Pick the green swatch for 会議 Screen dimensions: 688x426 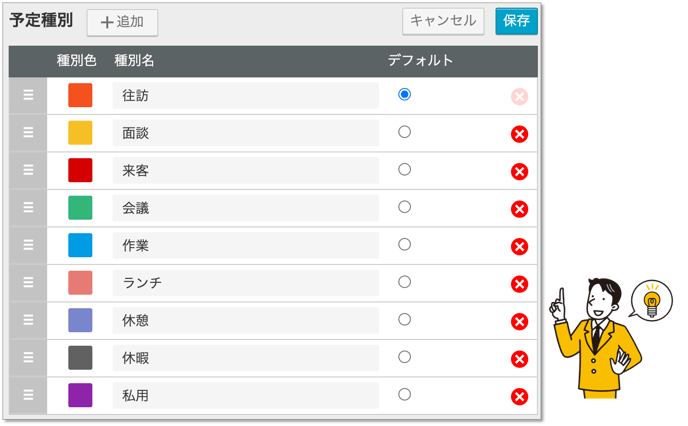click(80, 208)
